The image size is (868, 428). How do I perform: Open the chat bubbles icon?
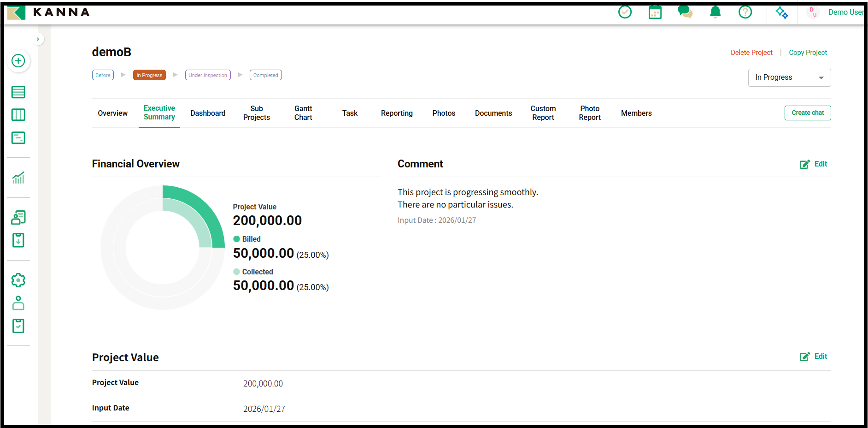[x=685, y=12]
